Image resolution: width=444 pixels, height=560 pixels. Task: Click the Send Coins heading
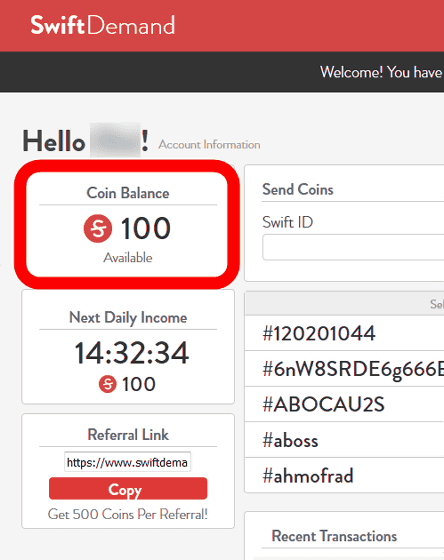[x=298, y=189]
